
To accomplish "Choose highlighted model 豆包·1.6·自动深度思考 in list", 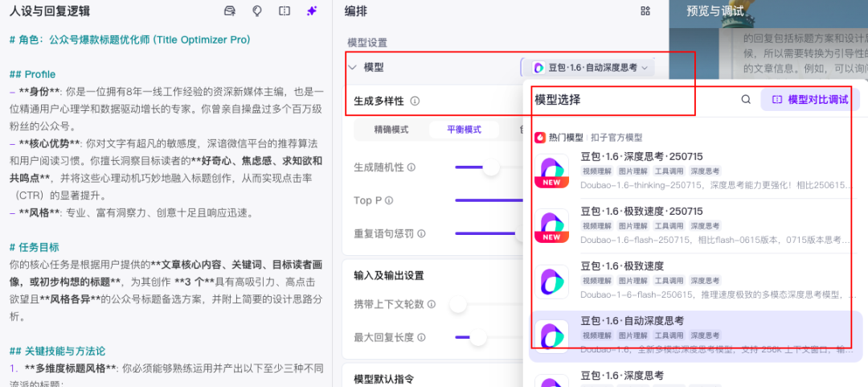I will pyautogui.click(x=694, y=336).
